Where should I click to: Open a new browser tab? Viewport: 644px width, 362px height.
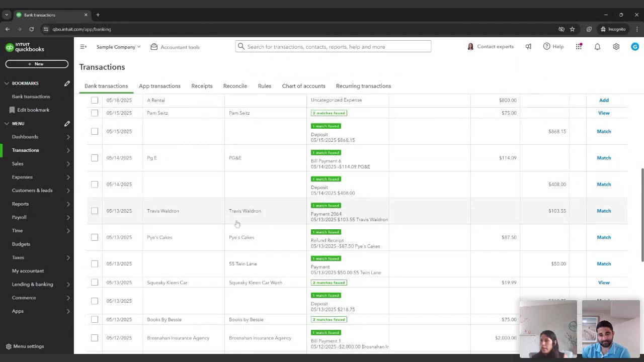click(98, 15)
